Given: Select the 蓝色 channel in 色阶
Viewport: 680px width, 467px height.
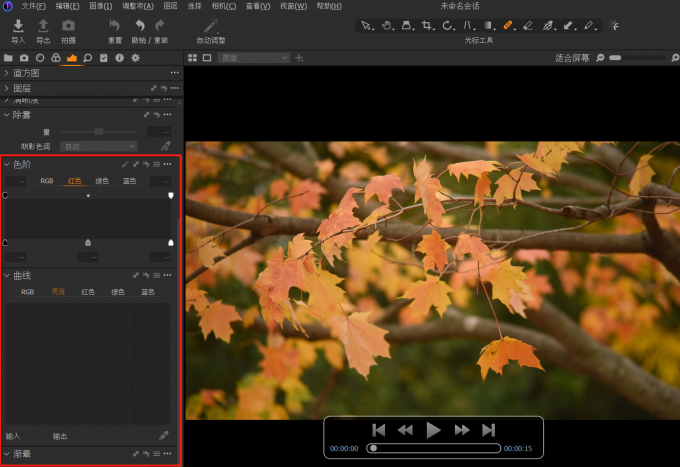Looking at the screenshot, I should coord(129,181).
